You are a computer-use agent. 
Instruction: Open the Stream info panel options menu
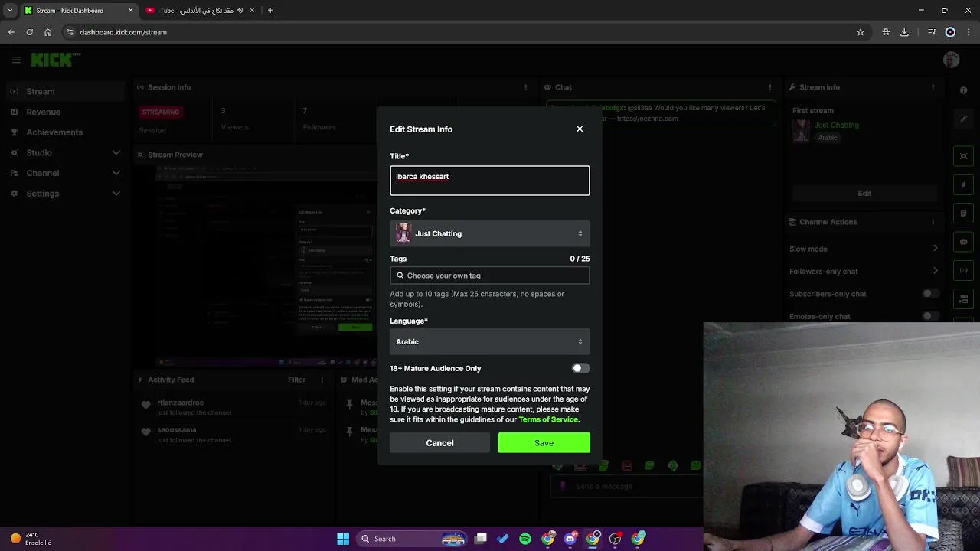coord(935,87)
